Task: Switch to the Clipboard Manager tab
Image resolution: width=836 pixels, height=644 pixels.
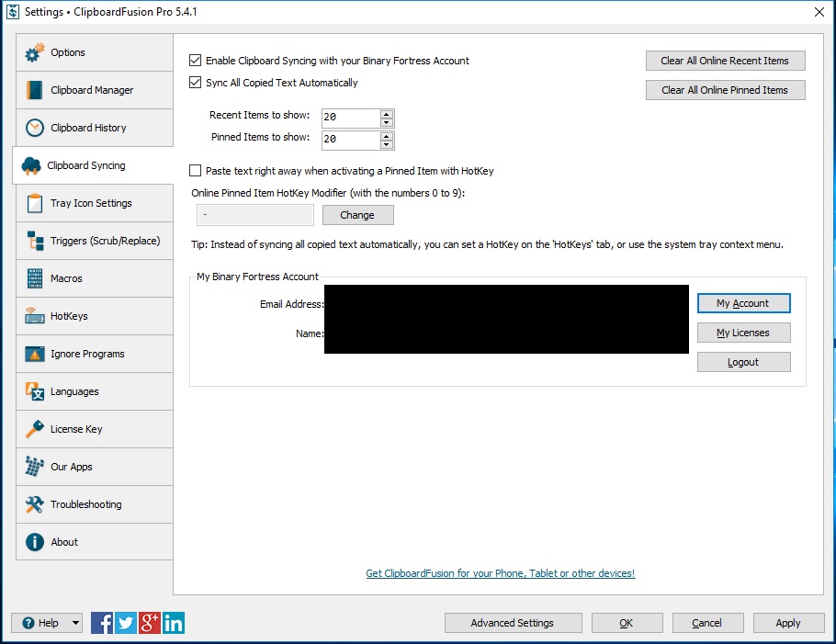Action: click(x=92, y=90)
